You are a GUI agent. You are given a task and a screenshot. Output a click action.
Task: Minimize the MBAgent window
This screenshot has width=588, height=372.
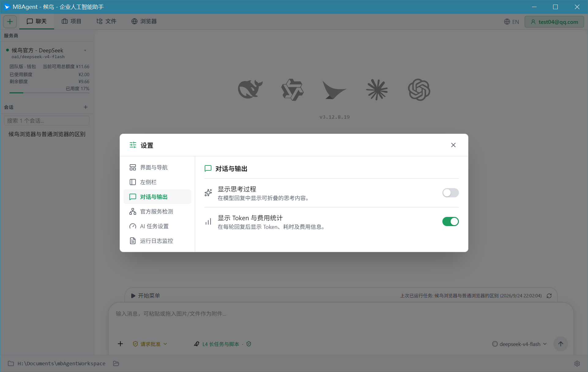point(534,7)
